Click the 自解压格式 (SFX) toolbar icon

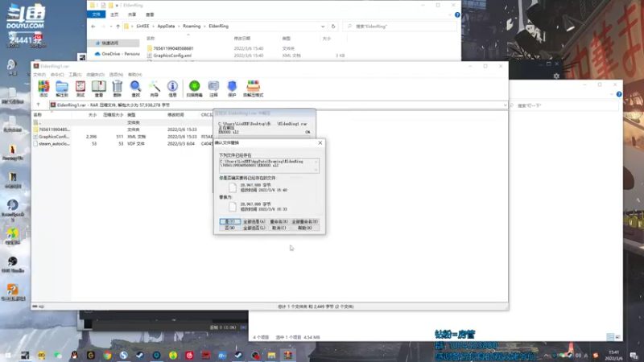tap(253, 88)
